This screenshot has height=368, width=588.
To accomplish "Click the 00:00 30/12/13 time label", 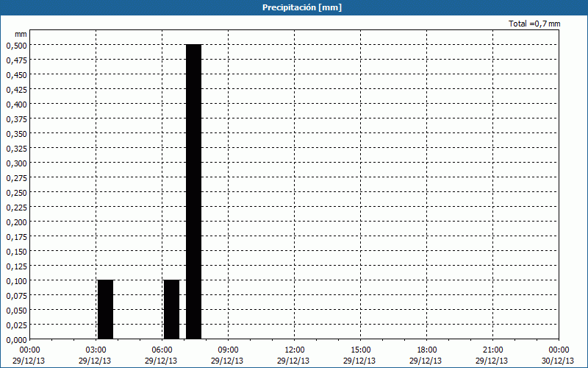I will [x=558, y=355].
